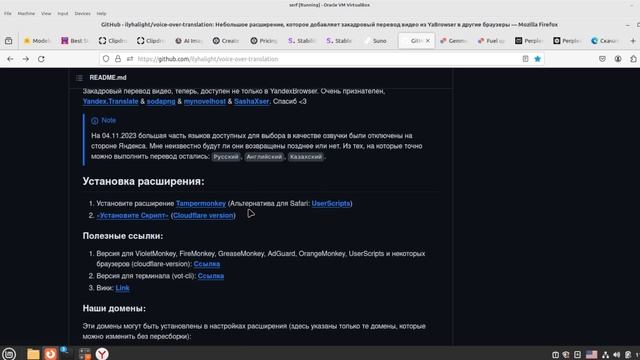Click the orange Firefox icon in the taskbar
The width and height of the screenshot is (640, 360).
[x=51, y=353]
